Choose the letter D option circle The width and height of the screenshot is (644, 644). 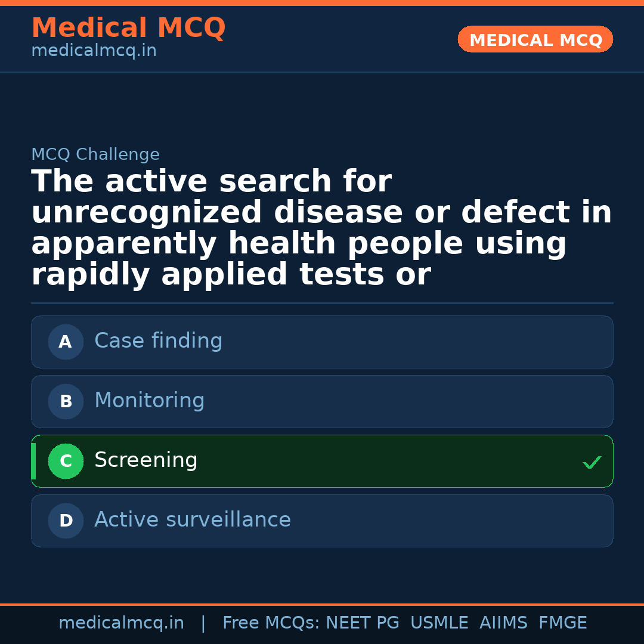pos(66,521)
